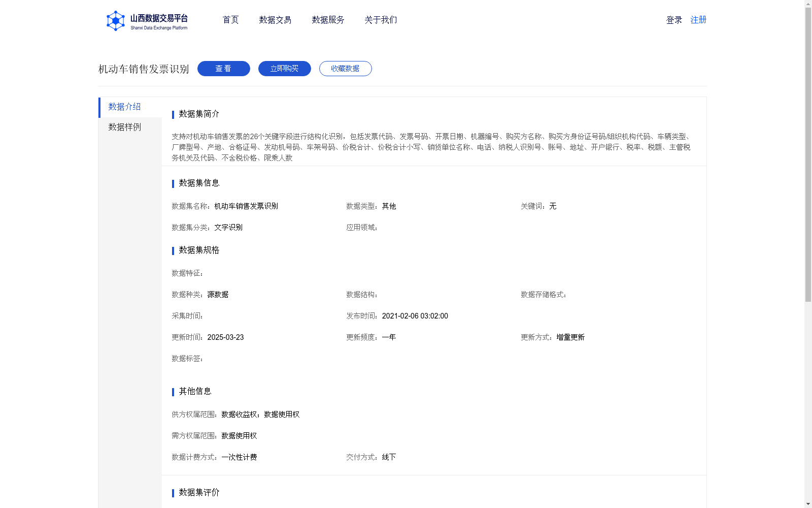Click the 数据集规格 section heading
Screen dimensions: 812x508
tap(199, 250)
